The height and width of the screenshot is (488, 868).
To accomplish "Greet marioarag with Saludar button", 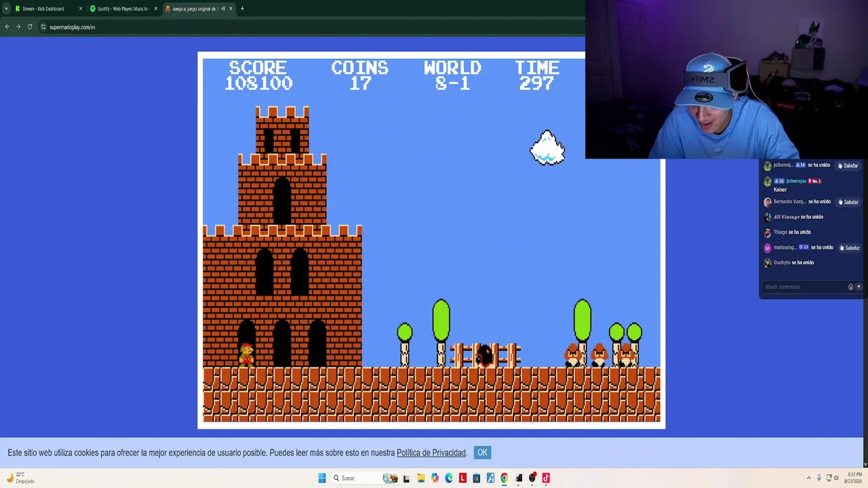I will 848,247.
